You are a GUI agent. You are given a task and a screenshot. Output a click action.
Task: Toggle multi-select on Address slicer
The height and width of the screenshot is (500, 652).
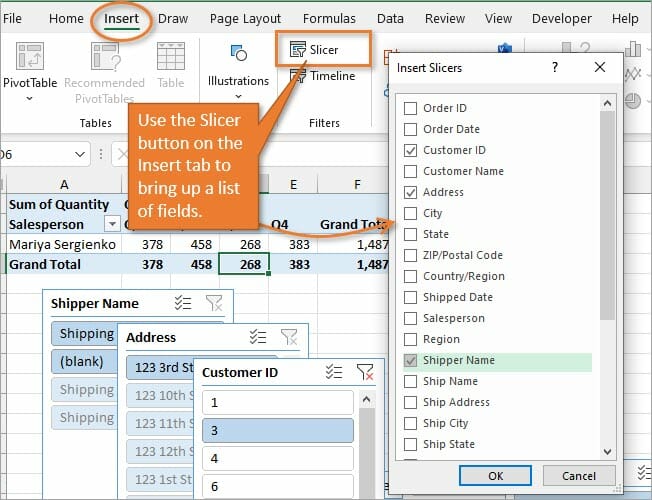(258, 338)
